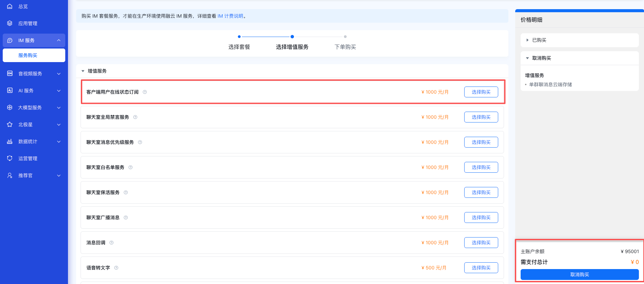This screenshot has width=644, height=284.
Task: Go to the 选择套餐 step
Action: (239, 47)
